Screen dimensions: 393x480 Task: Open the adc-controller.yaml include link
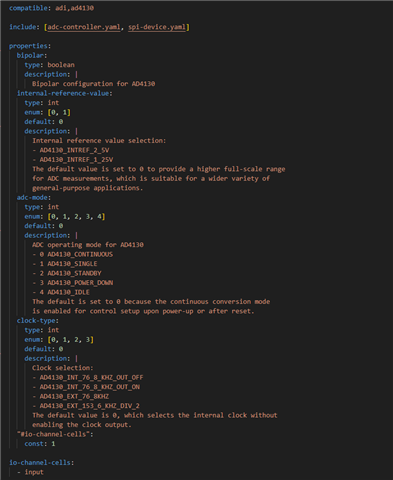tap(84, 27)
